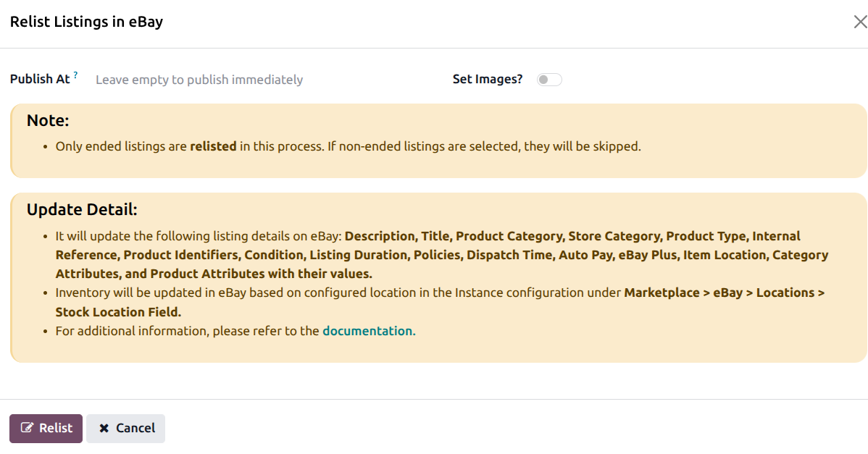Cancel the relist dialog
Screen dimensions: 868x454
[x=125, y=428]
